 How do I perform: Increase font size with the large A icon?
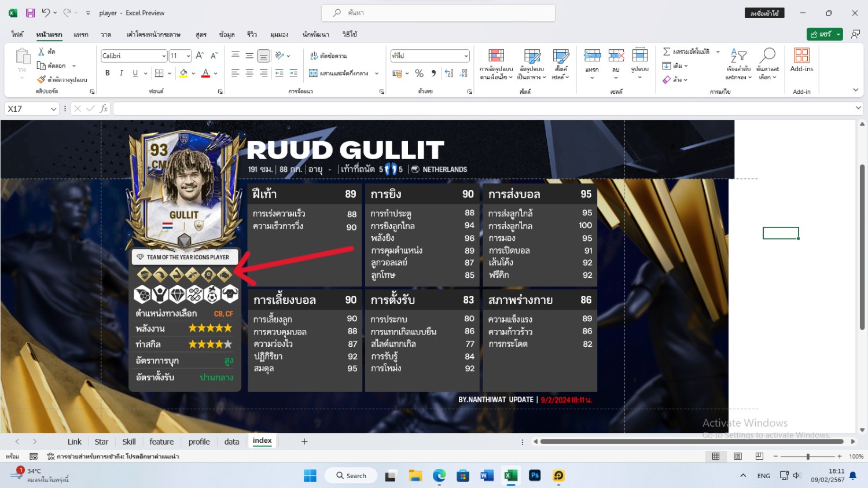coord(200,56)
